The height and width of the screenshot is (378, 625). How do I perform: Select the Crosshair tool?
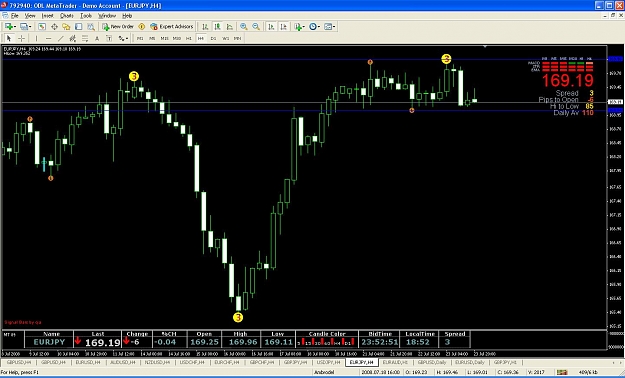(22, 38)
